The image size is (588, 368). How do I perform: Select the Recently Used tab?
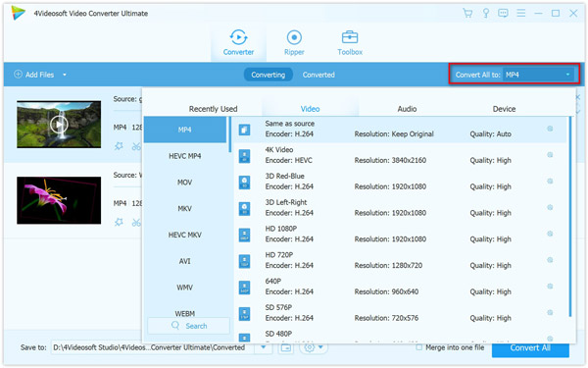pyautogui.click(x=213, y=109)
